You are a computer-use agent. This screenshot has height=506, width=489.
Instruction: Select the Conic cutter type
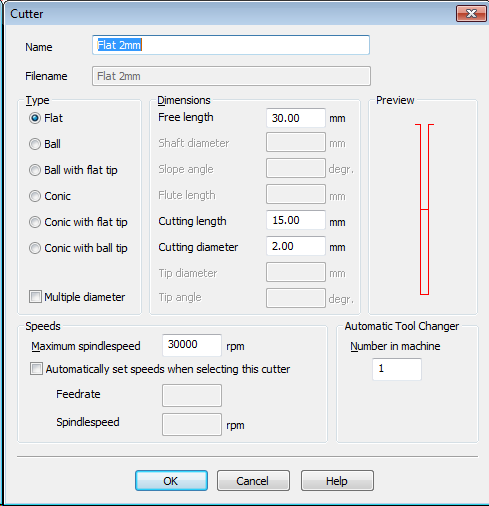coord(35,196)
